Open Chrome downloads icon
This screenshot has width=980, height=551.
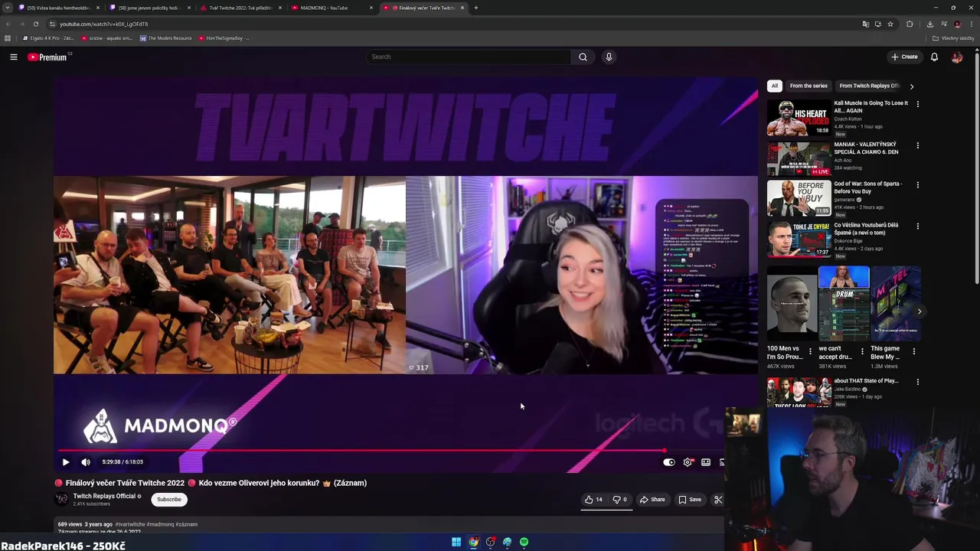click(929, 24)
